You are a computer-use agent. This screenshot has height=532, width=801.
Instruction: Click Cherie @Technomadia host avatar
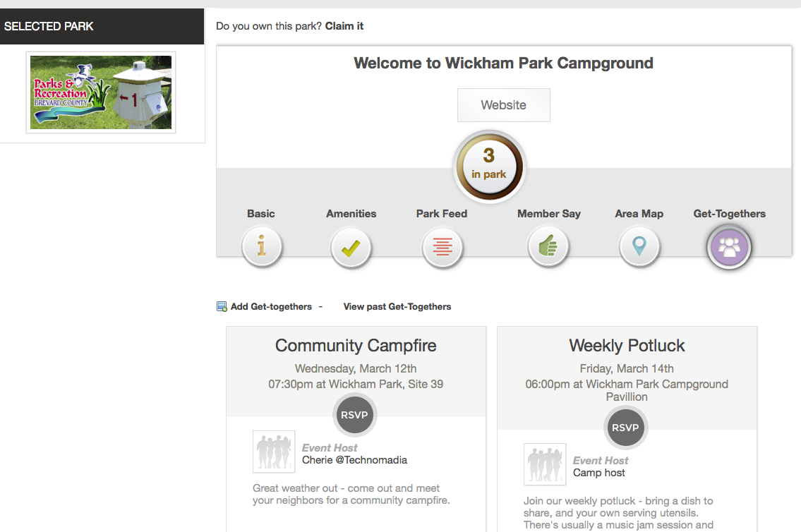(274, 452)
